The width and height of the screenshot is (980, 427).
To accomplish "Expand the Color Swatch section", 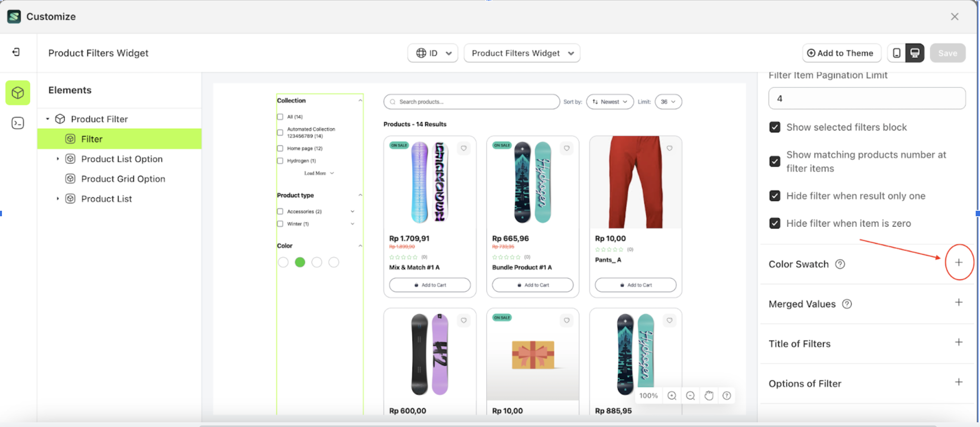I will point(958,263).
